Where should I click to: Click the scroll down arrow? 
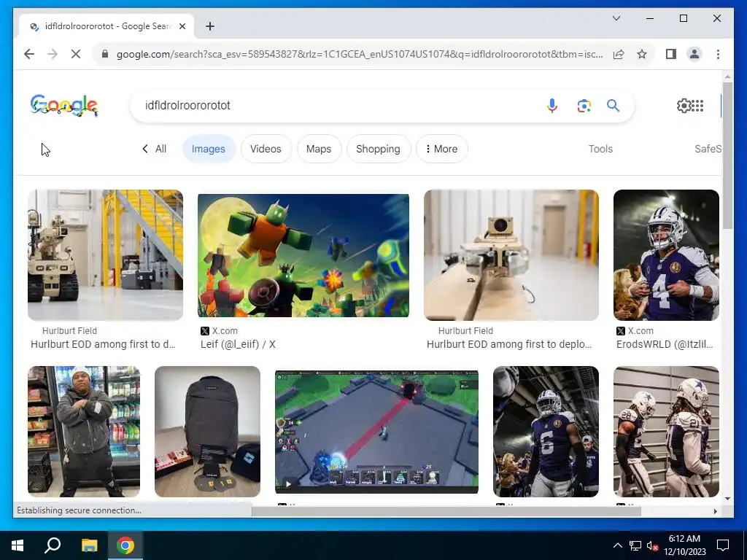point(727,499)
